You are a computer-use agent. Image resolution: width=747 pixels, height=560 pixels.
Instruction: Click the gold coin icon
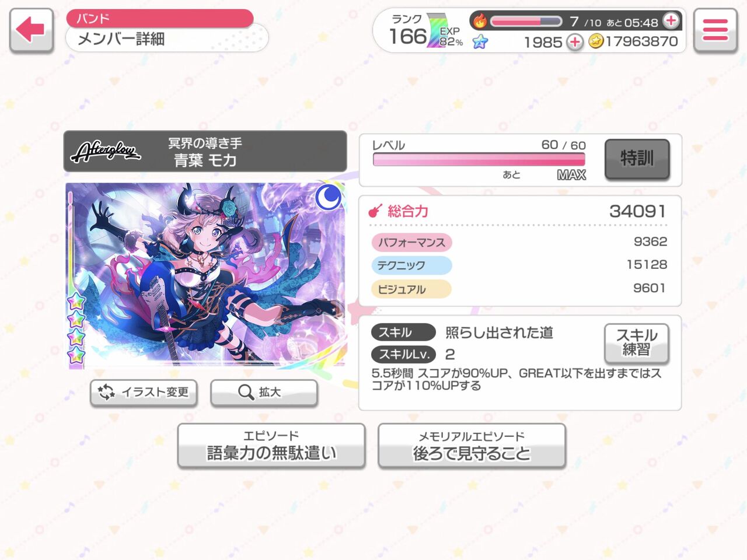pyautogui.click(x=596, y=41)
